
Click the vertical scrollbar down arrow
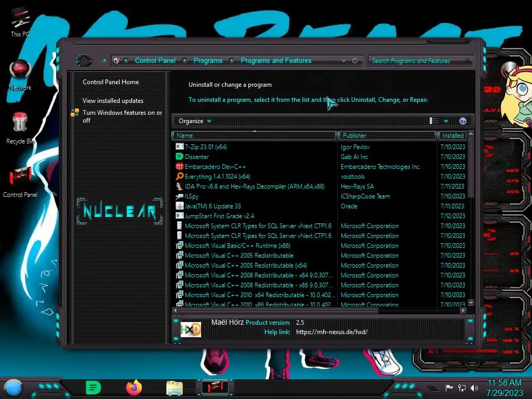point(471,302)
